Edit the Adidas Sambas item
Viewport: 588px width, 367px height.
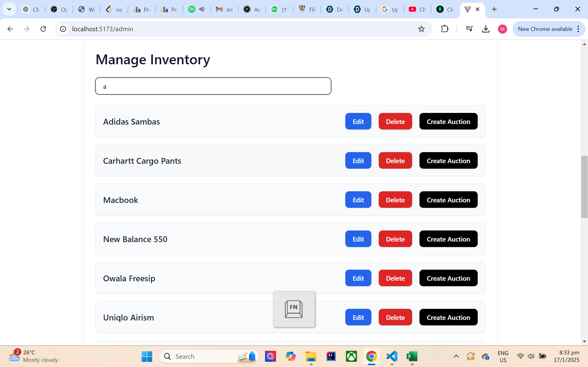click(x=358, y=121)
